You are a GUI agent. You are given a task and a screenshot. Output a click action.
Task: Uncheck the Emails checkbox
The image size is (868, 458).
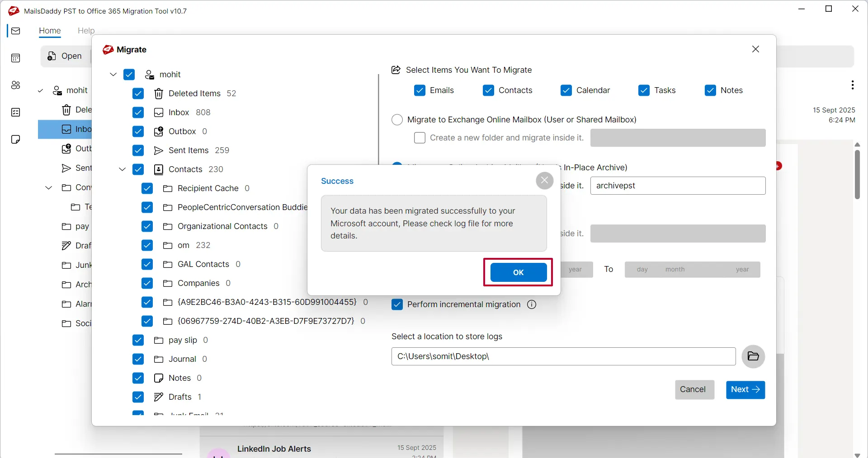(420, 90)
